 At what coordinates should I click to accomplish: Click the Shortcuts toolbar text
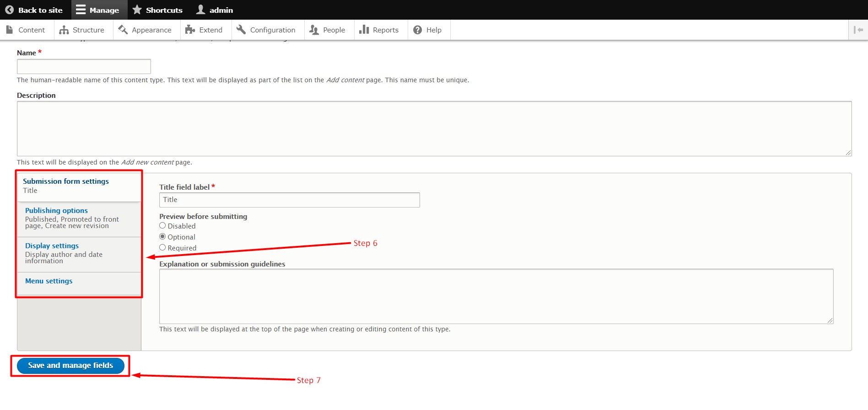pyautogui.click(x=164, y=10)
